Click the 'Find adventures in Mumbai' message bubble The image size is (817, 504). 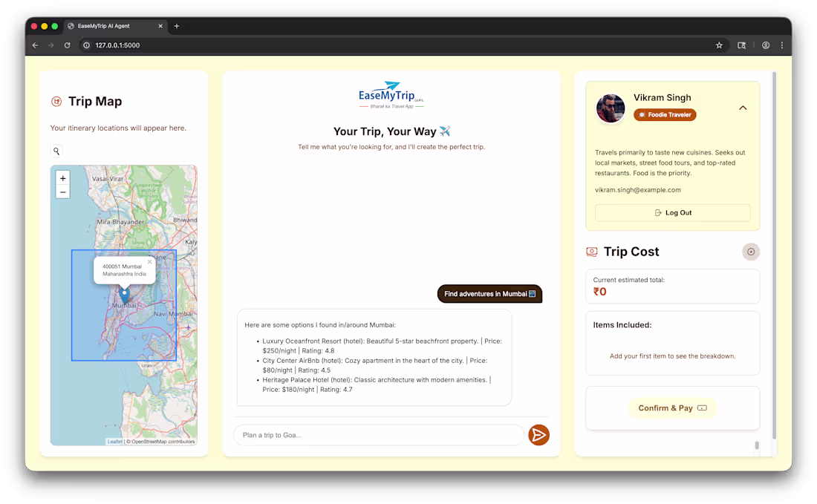coord(489,294)
